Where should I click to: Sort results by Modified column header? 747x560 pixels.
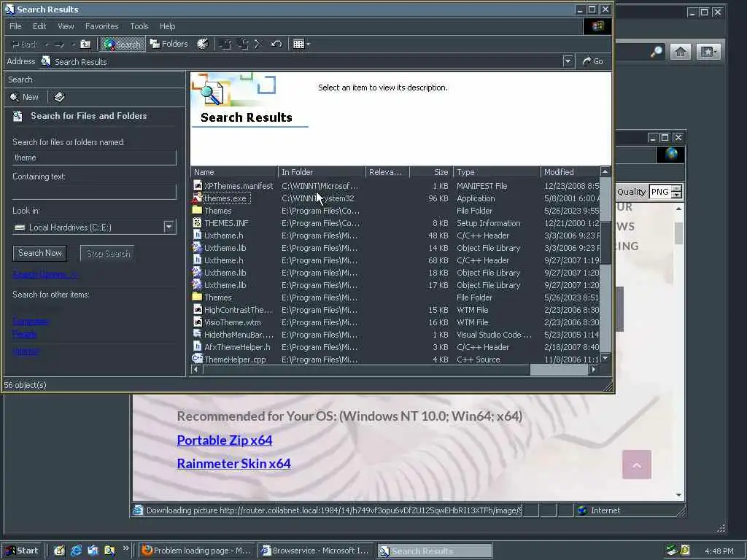570,172
